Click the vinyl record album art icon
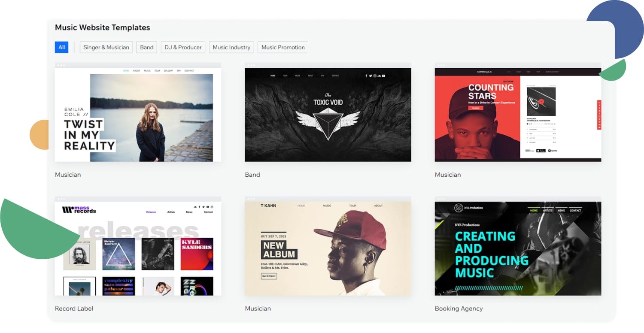Viewport: 644px width, 333px height. (541, 102)
